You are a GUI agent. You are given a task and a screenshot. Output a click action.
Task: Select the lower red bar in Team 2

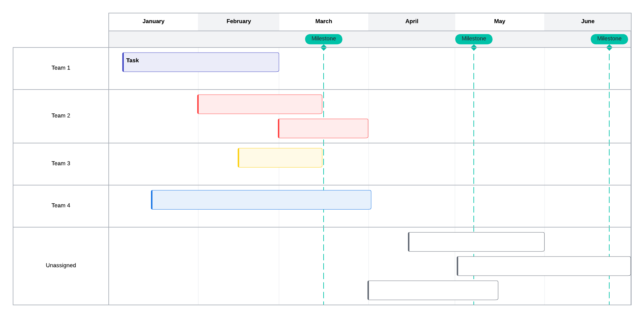pos(323,128)
